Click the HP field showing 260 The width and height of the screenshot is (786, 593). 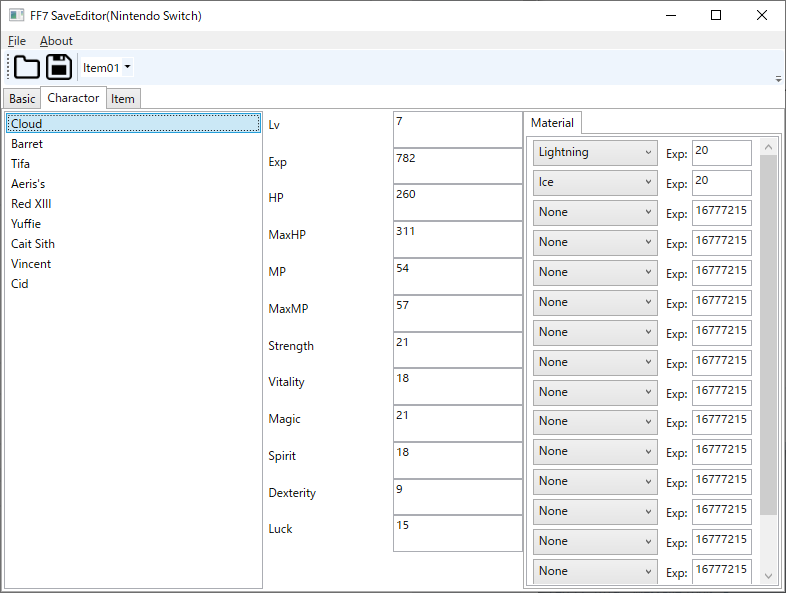click(x=458, y=203)
